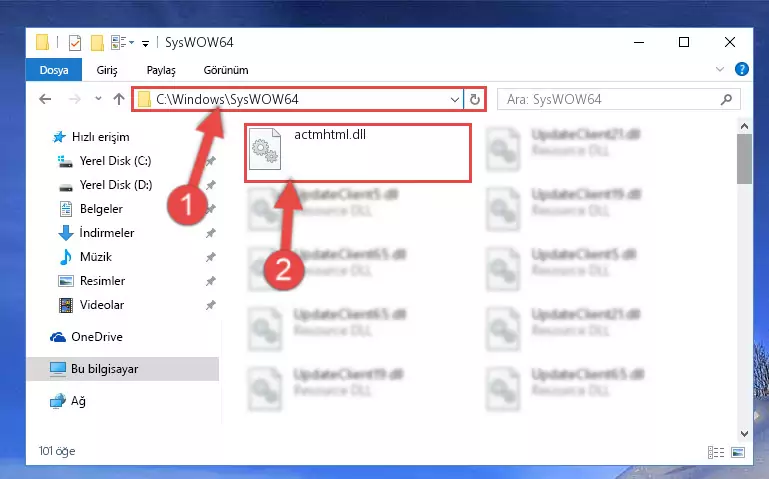This screenshot has height=479, width=769.
Task: Click the Forward navigation arrow
Action: point(75,99)
